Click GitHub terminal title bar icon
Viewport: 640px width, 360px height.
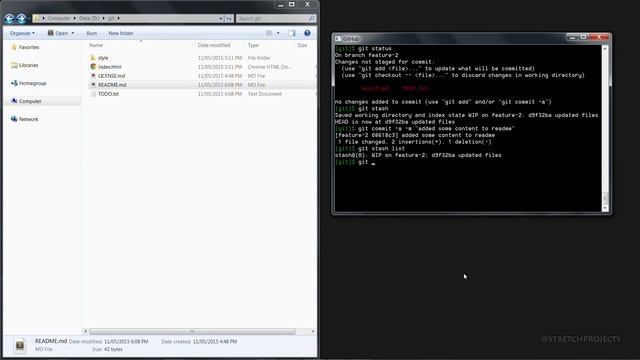pyautogui.click(x=338, y=39)
